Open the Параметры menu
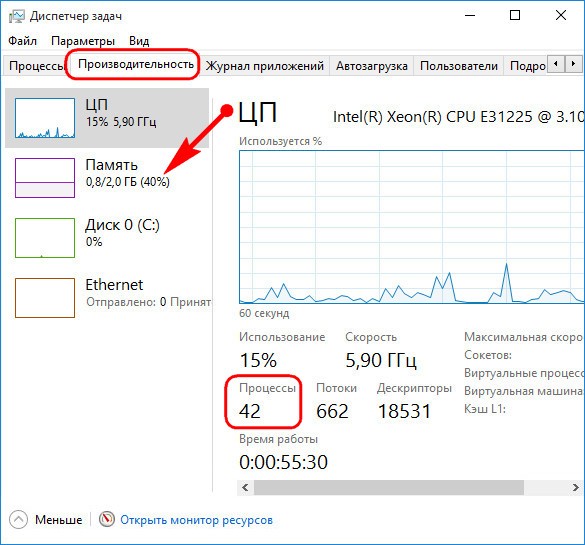585x545 pixels. [83, 40]
